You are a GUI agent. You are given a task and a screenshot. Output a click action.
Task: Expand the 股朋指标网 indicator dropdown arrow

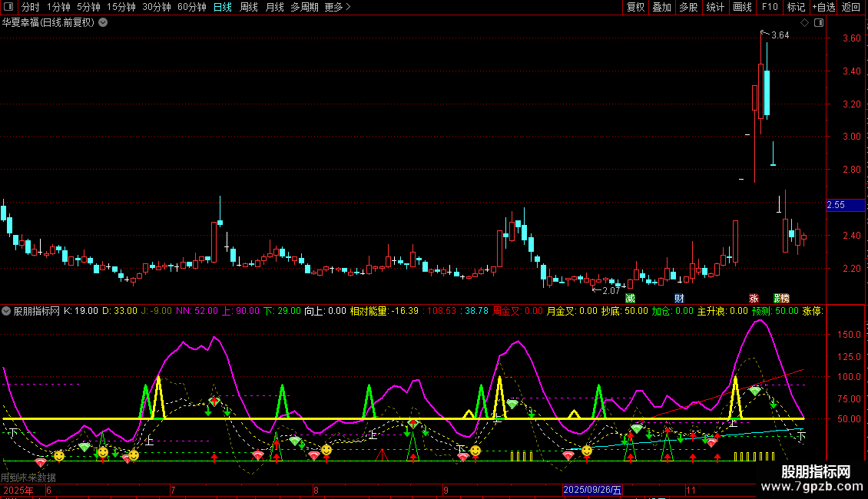click(x=7, y=311)
